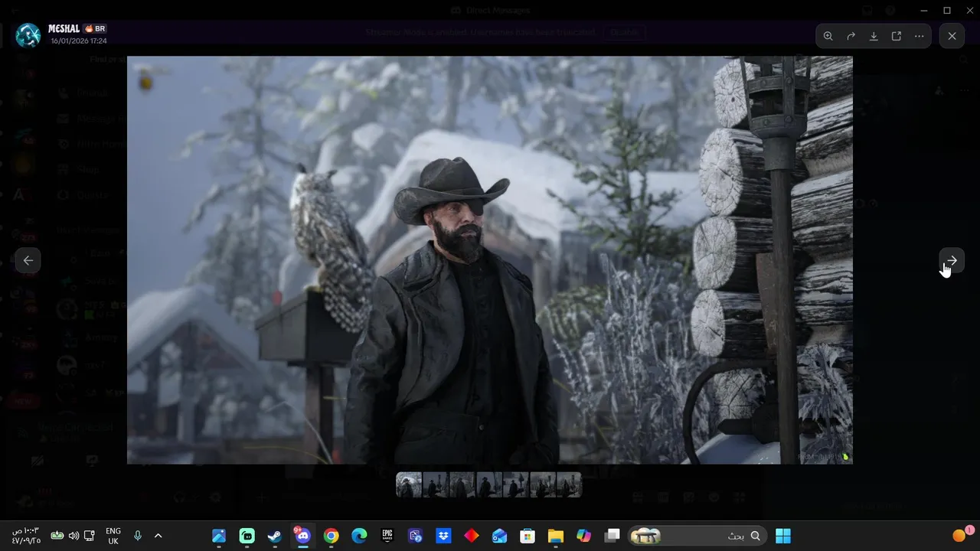980x551 pixels.
Task: Click MESHAL's user avatar
Action: click(x=28, y=34)
